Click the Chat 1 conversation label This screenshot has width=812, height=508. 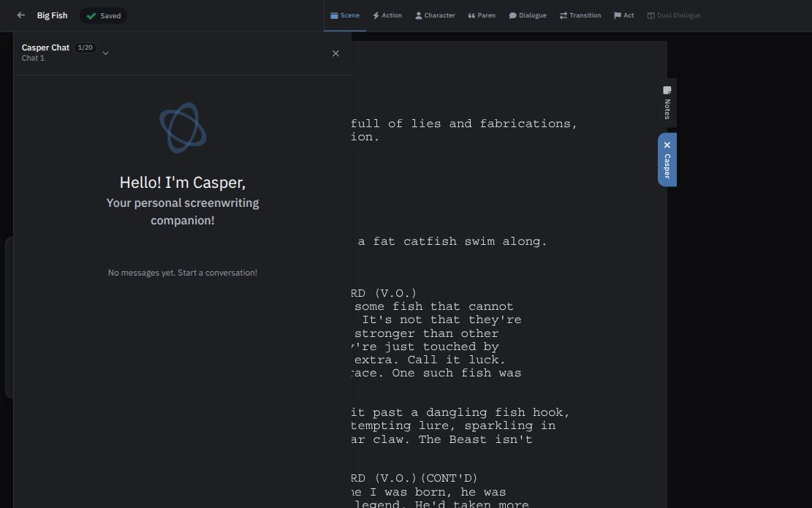[x=33, y=58]
